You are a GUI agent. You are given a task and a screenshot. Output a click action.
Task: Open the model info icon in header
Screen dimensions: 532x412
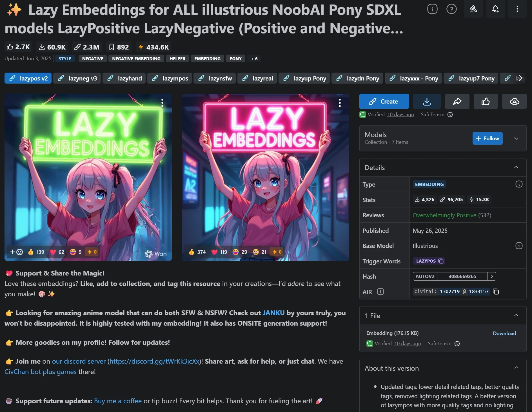(x=432, y=9)
